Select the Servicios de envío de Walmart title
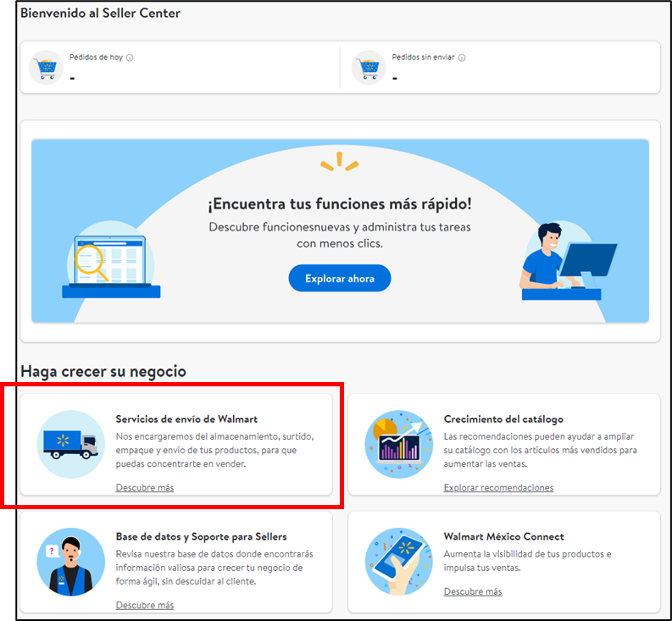Screen dimensions: 672x621 tap(186, 419)
